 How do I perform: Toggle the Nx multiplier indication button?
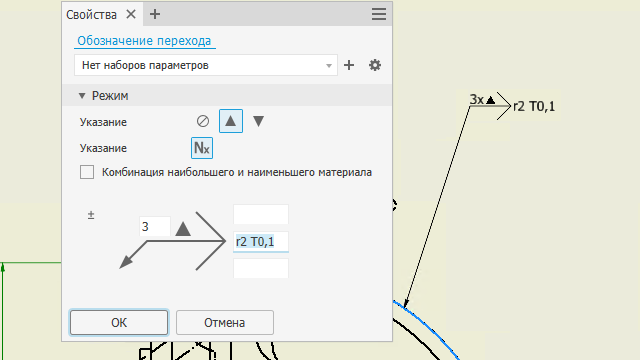coord(202,148)
